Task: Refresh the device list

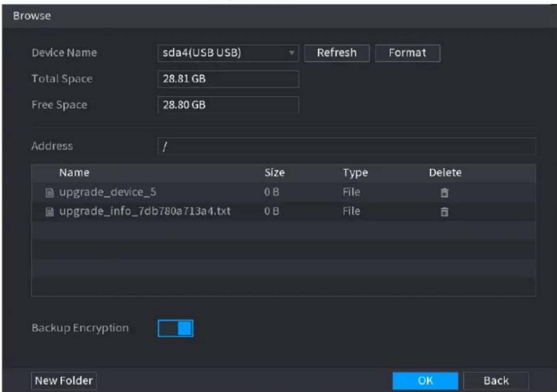Action: point(337,53)
